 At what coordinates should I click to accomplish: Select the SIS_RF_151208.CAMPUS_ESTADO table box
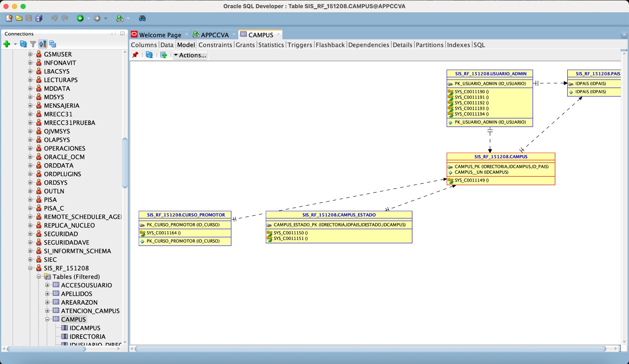point(338,215)
